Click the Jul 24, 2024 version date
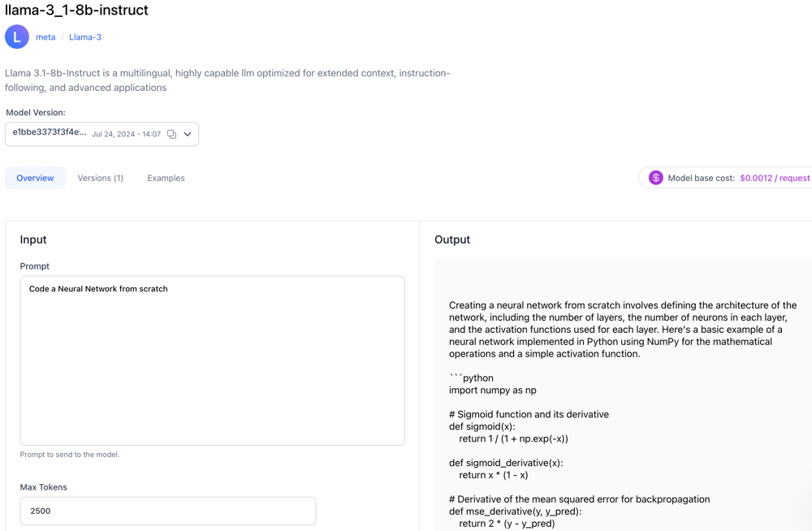The width and height of the screenshot is (812, 531). (x=126, y=134)
